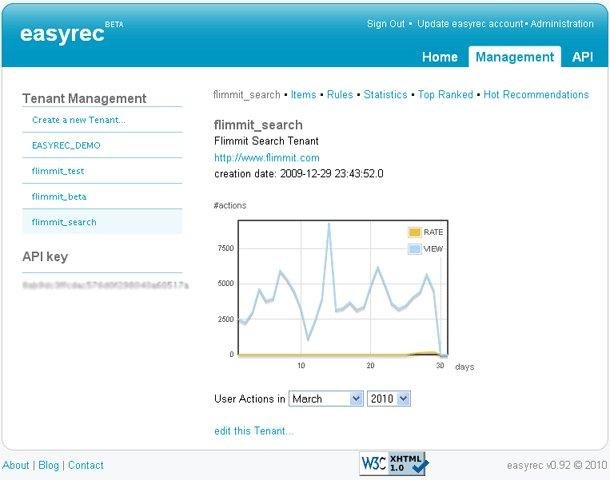Screen dimensions: 610x480
Task: Click the Tenant Management heading
Action: click(x=84, y=98)
